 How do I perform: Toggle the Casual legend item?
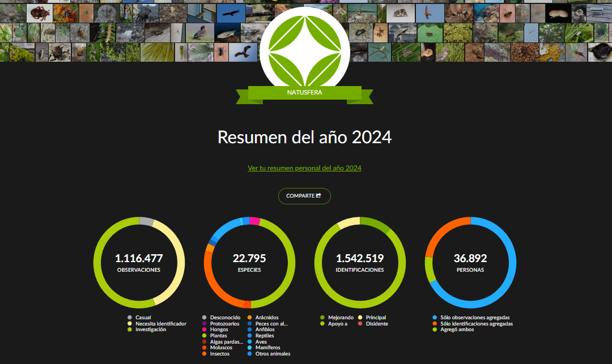tap(143, 318)
